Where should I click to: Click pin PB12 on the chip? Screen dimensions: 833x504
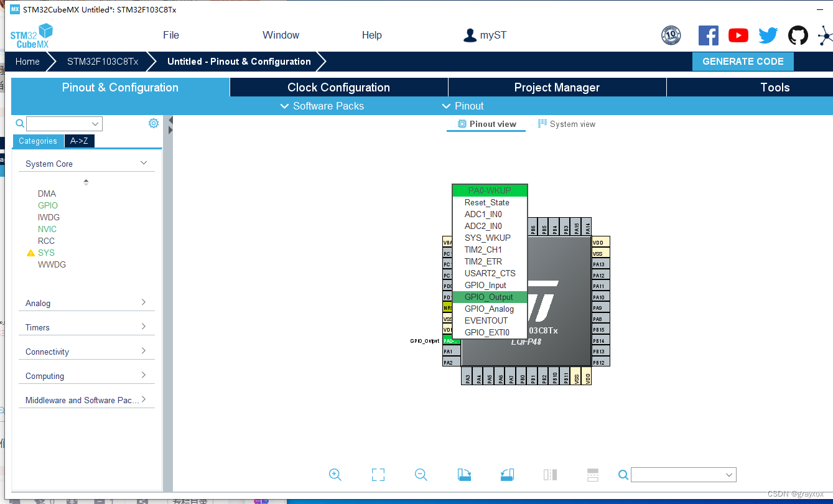(601, 362)
